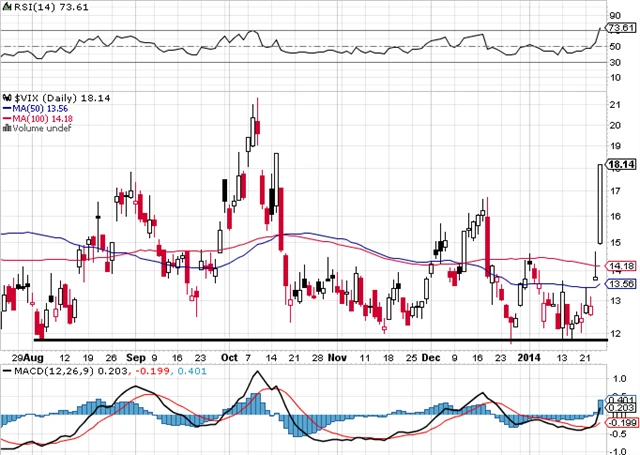Screen dimensions: 640x455
Task: Click the RSI(14) legend icon
Action: pos(7,8)
